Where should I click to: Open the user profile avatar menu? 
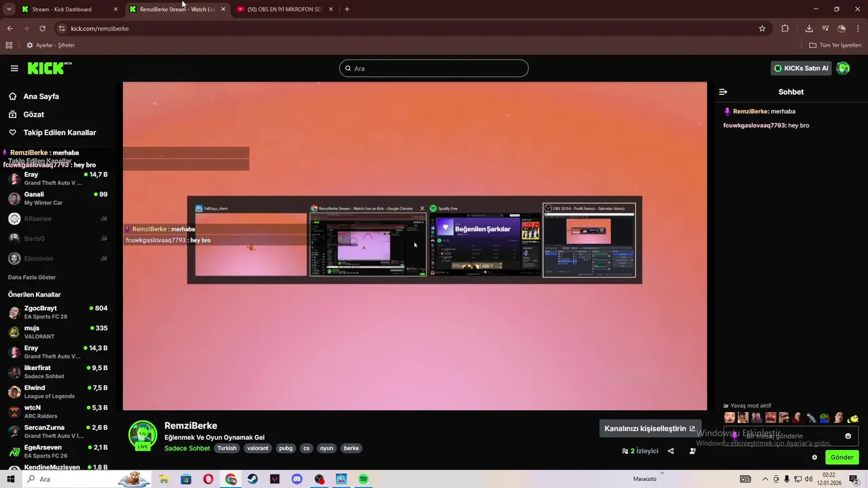pyautogui.click(x=843, y=68)
